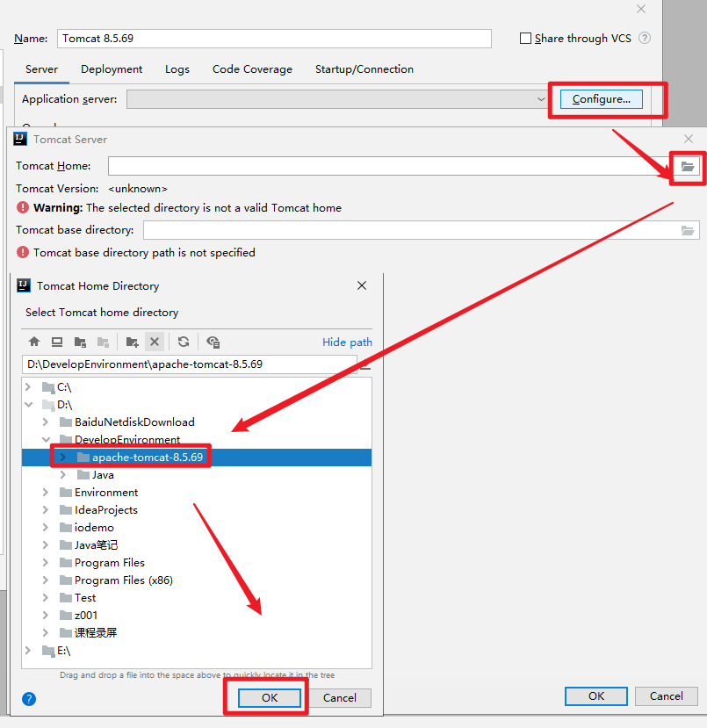The image size is (707, 728).
Task: Click help icon beside Share through VCS
Action: [645, 38]
